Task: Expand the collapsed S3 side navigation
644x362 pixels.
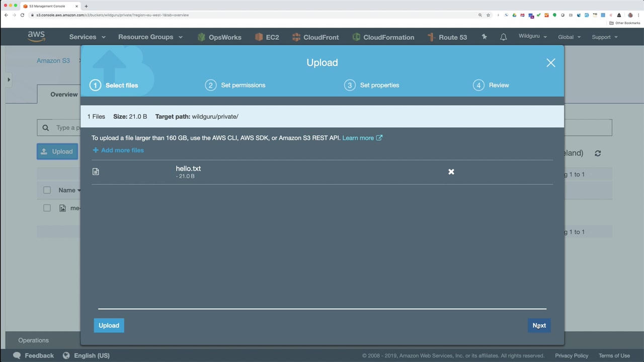Action: point(9,79)
